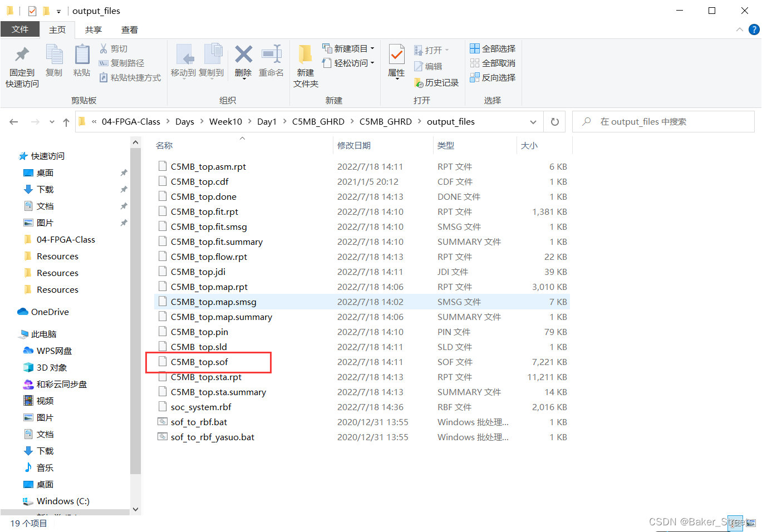This screenshot has width=762, height=532.
Task: Open OneDrive in the navigation pane
Action: click(43, 312)
